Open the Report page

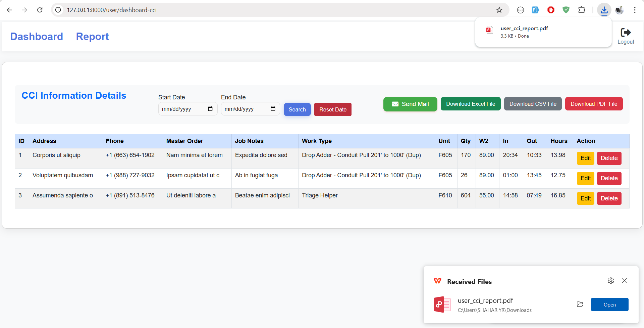[92, 36]
